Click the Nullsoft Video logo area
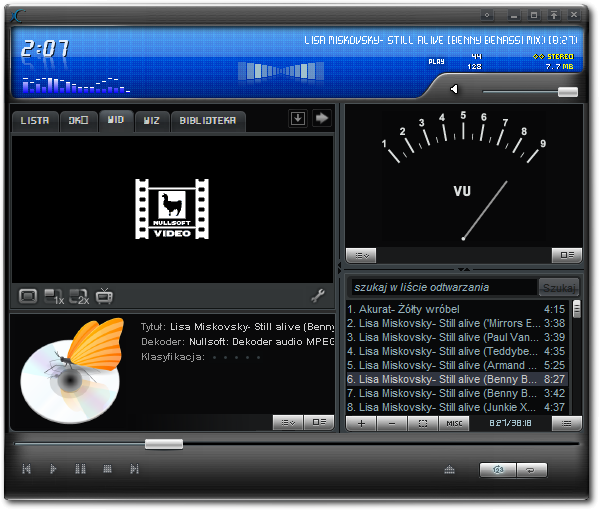This screenshot has width=599, height=510. 172,209
